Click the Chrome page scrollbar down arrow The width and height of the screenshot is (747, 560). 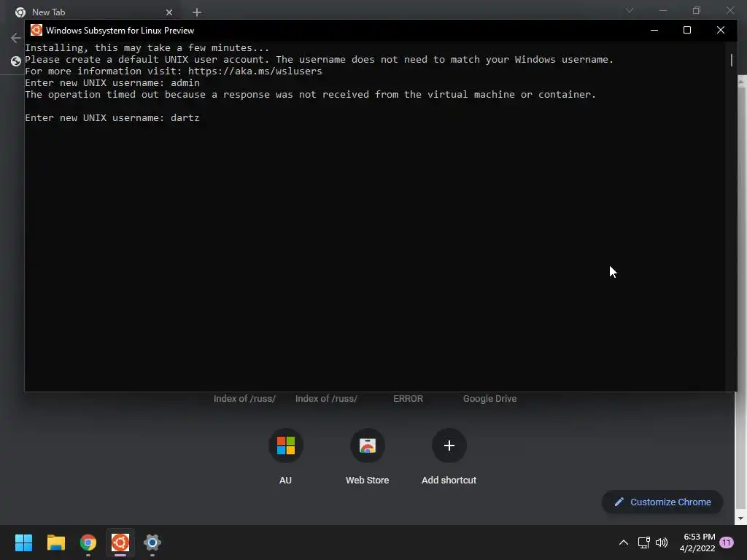[741, 518]
